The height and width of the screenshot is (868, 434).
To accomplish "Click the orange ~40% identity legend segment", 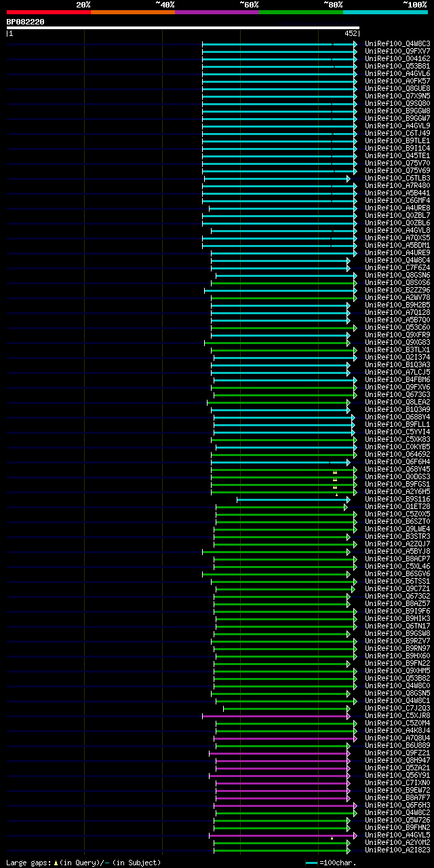I will [132, 12].
